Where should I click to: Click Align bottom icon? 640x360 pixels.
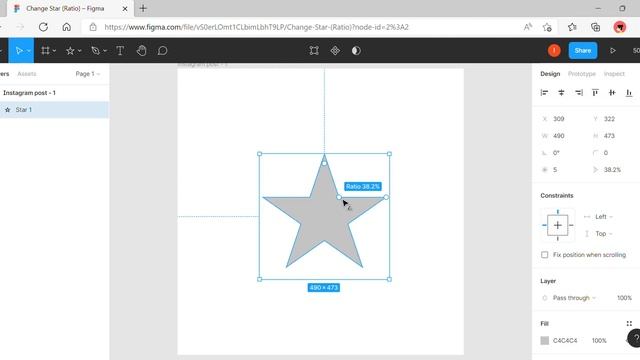pyautogui.click(x=629, y=93)
